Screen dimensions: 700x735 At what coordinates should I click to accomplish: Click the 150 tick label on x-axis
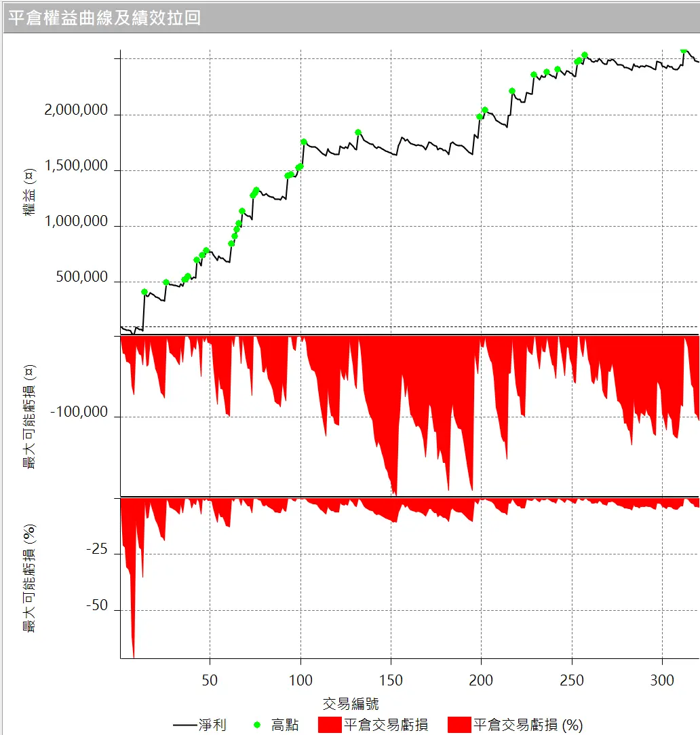[x=391, y=681]
